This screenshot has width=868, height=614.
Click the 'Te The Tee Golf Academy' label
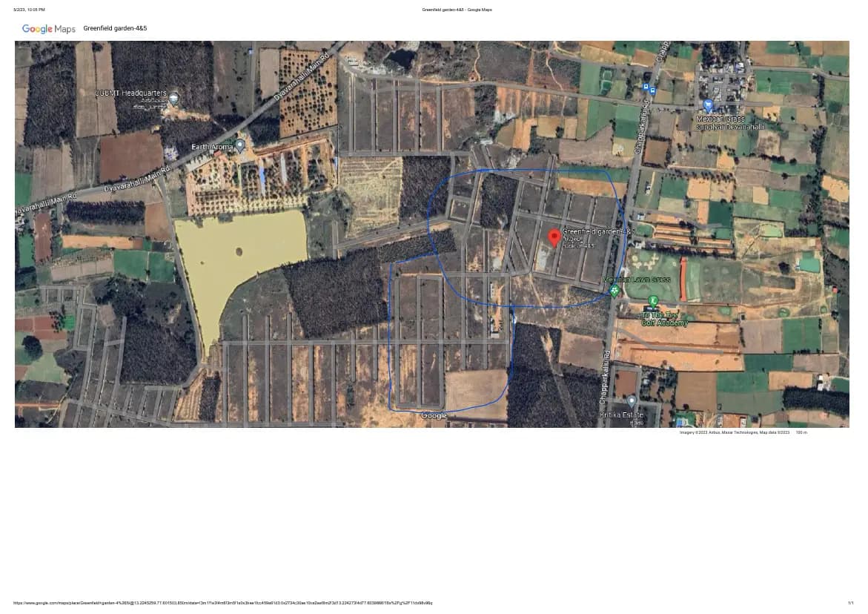(664, 319)
